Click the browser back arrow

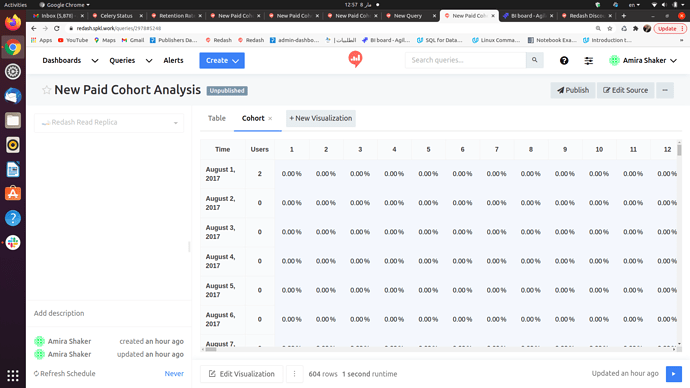(x=34, y=28)
